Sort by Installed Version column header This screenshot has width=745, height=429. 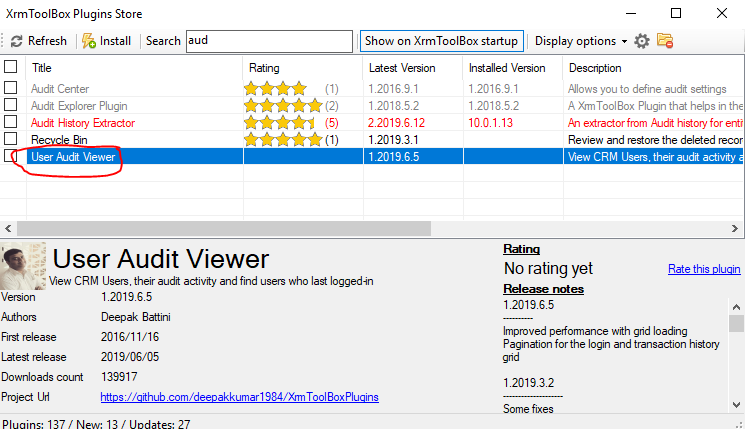[x=512, y=68]
